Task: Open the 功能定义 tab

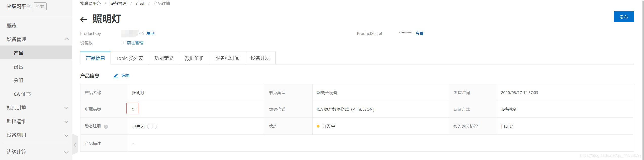Action: [164, 58]
